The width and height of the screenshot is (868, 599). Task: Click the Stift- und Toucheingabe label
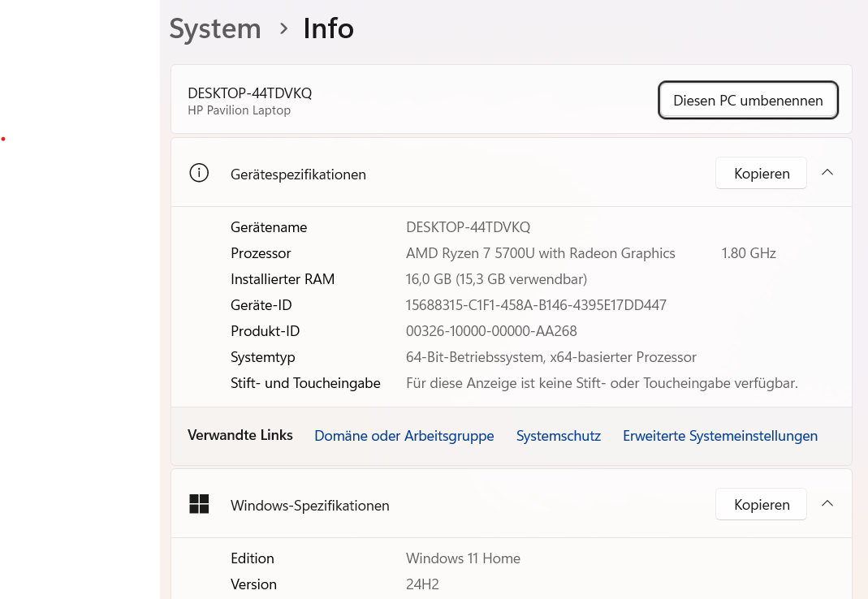[x=305, y=383]
